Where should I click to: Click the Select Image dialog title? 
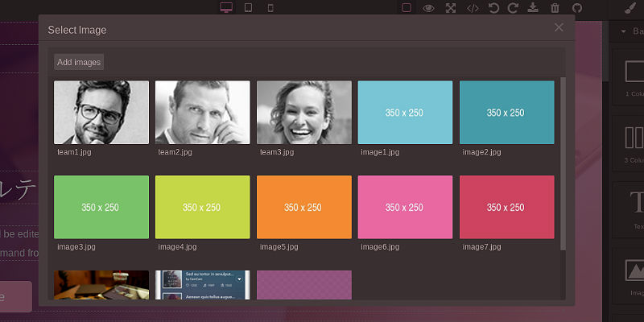(77, 30)
